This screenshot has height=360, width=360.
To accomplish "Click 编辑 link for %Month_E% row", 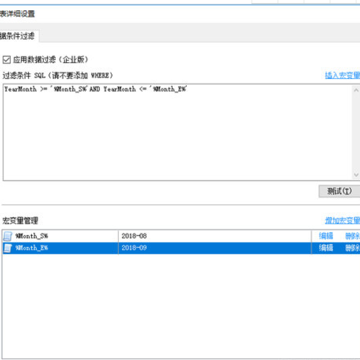I will point(326,248).
